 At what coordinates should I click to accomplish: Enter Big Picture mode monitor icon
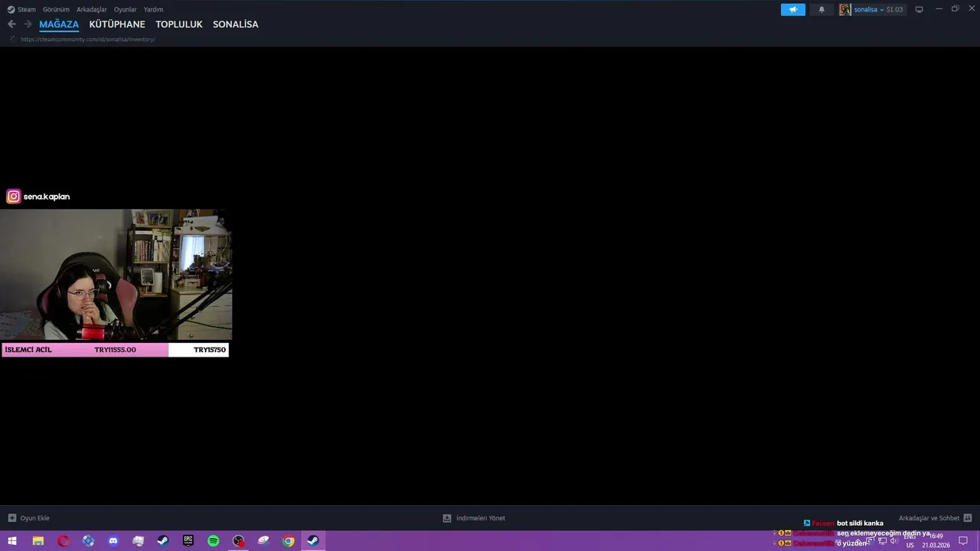[x=920, y=9]
